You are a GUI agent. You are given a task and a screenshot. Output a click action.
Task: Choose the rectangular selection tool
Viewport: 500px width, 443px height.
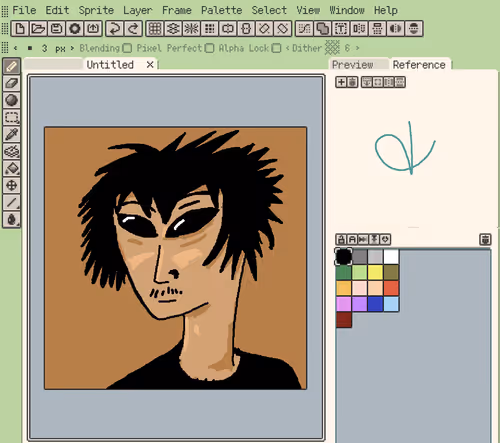(12, 117)
